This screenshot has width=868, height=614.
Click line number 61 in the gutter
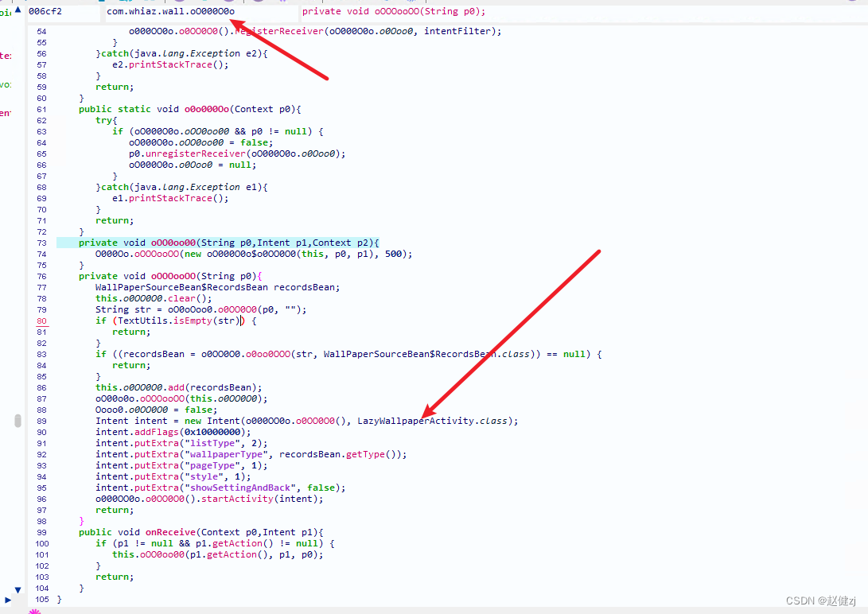(x=42, y=110)
